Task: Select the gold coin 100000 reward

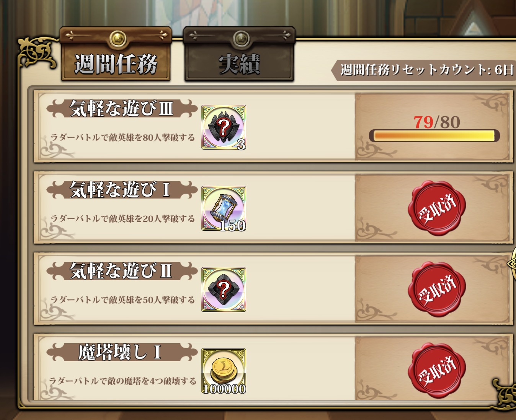Action: [x=224, y=371]
